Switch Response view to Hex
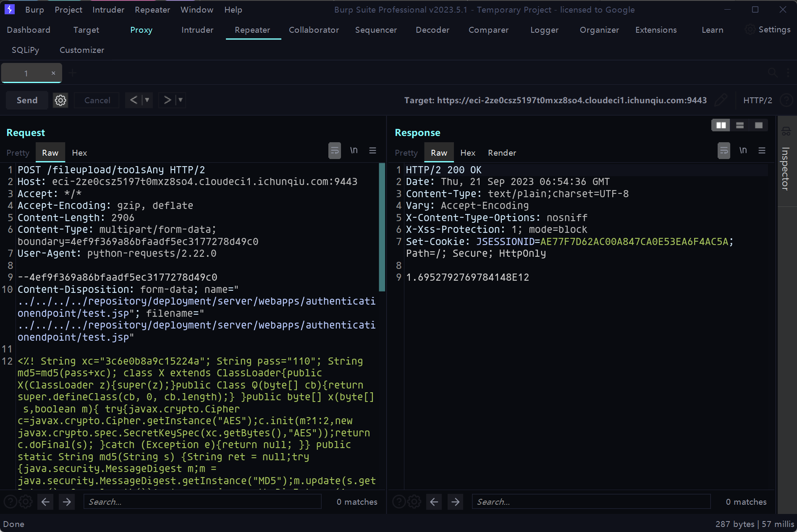Screen dimensions: 797x532 [x=468, y=153]
